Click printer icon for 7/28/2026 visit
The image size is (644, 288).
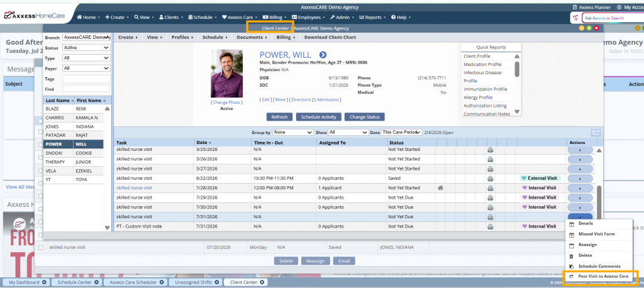tap(490, 188)
